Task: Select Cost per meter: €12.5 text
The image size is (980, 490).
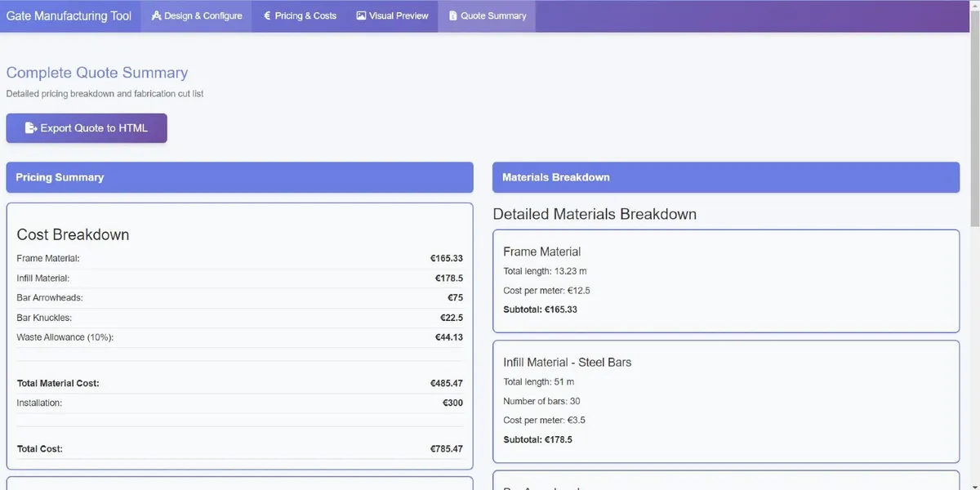Action: 546,291
